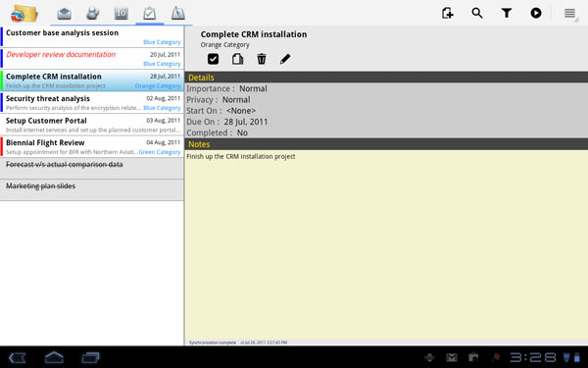The height and width of the screenshot is (368, 588).
Task: Select Biennial Flight Review task
Action: point(92,147)
